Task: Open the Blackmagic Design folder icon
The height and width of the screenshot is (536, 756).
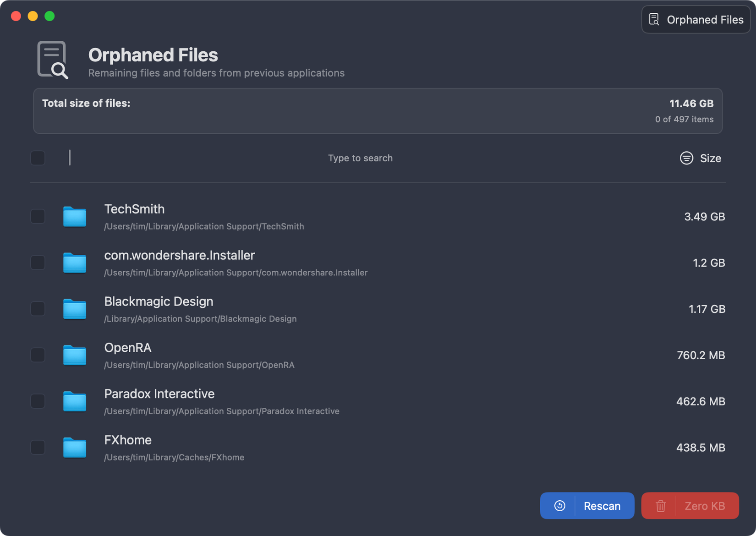Action: click(74, 309)
